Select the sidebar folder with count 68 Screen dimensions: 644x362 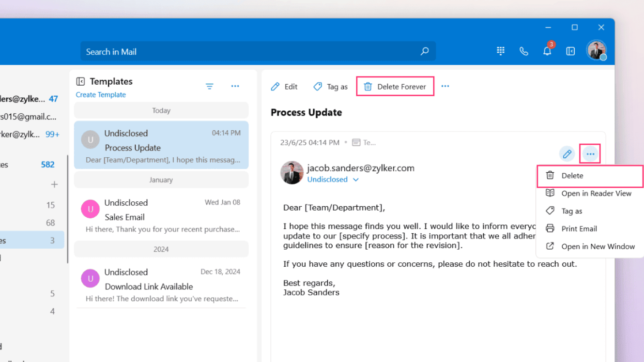click(x=32, y=223)
